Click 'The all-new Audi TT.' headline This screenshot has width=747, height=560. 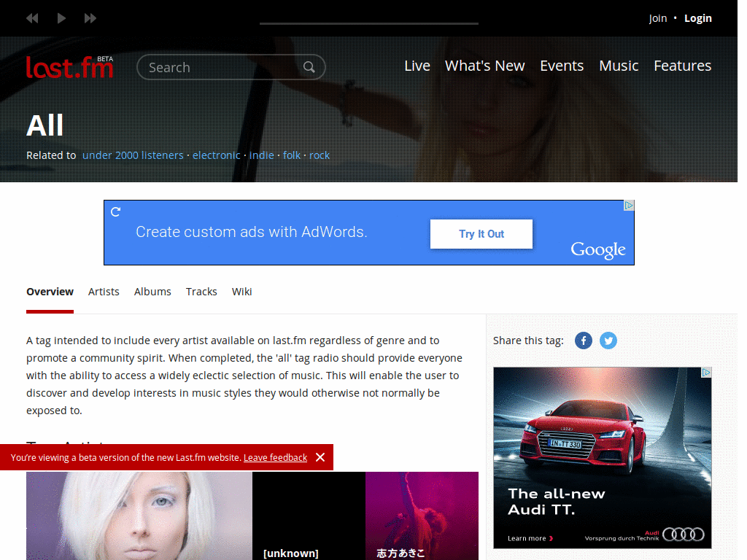(x=557, y=502)
